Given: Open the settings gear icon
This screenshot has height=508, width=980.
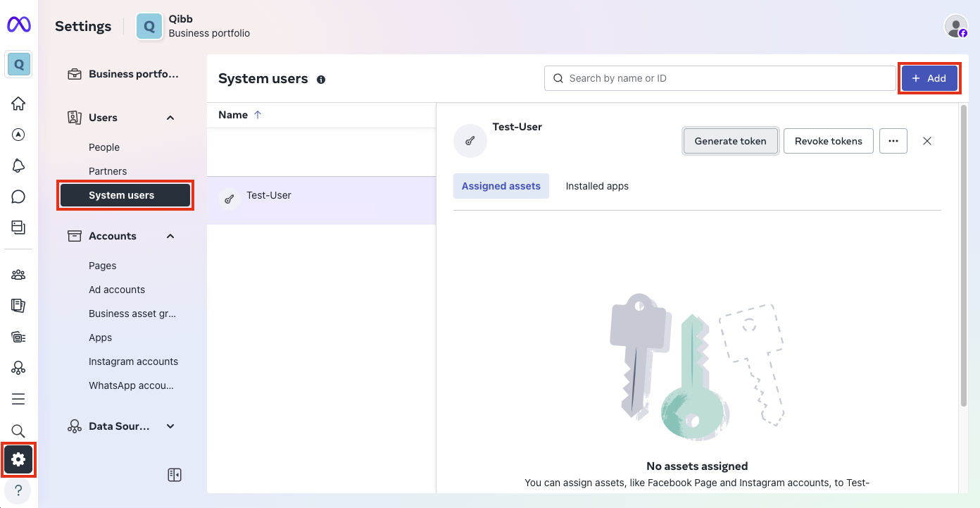Looking at the screenshot, I should click(x=18, y=460).
